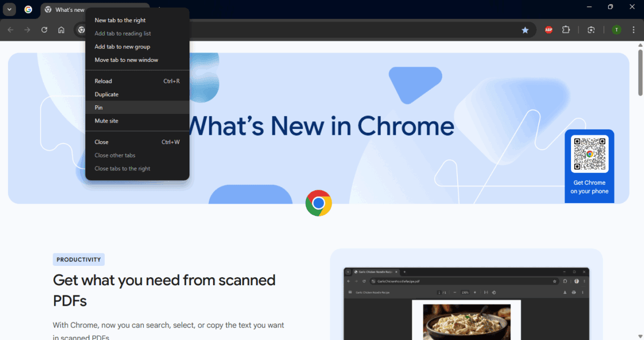Viewport: 644px width, 340px height.
Task: Click the vertical page scrollbar
Action: click(640, 70)
